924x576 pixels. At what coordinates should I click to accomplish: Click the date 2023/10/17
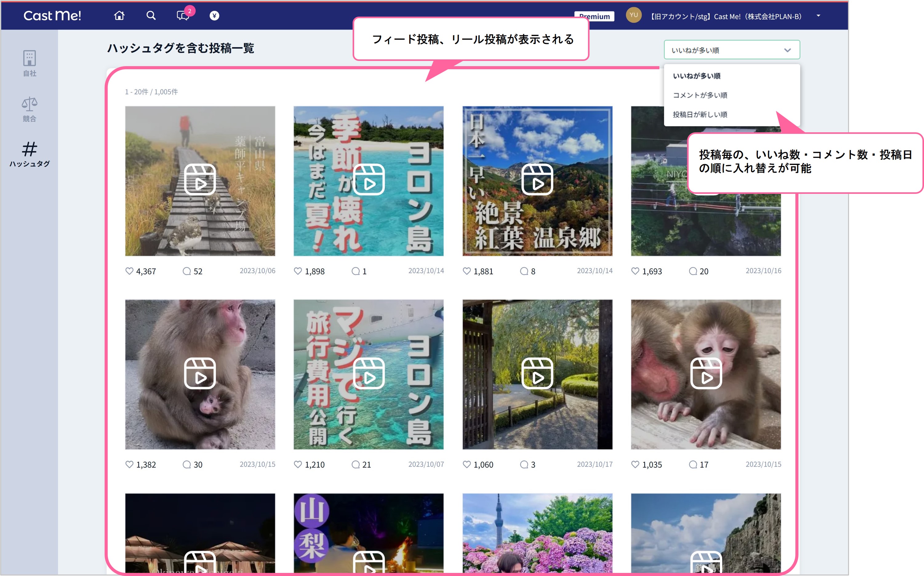pyautogui.click(x=594, y=464)
